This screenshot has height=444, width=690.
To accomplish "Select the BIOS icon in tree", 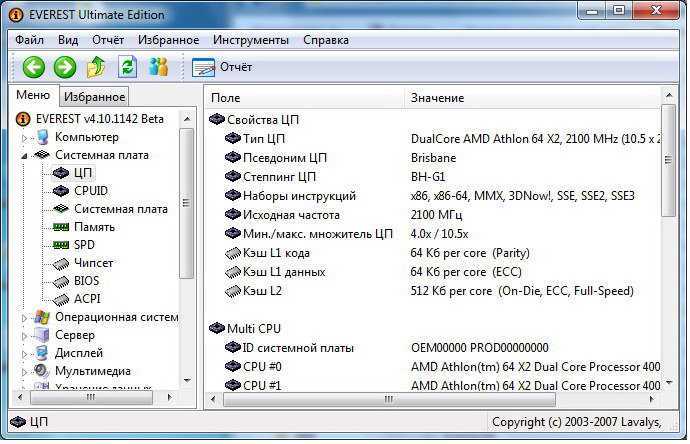I will coord(61,282).
